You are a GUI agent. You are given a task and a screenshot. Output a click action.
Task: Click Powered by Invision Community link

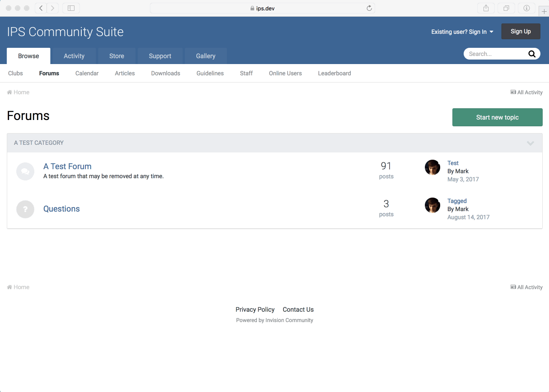tap(274, 320)
